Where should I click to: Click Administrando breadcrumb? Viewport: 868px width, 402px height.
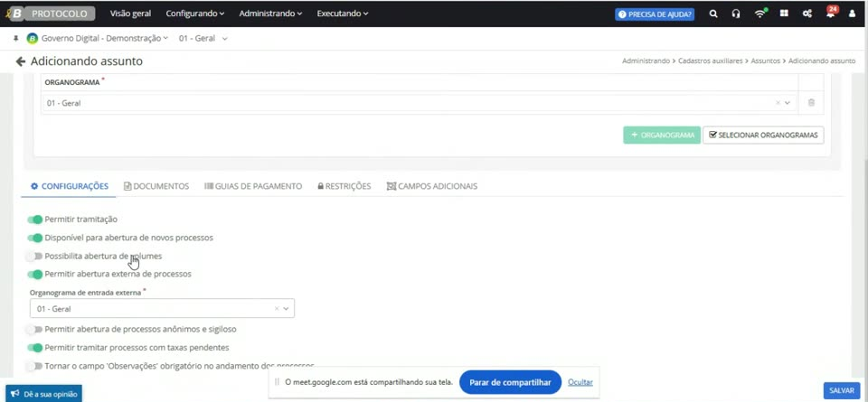tap(646, 61)
